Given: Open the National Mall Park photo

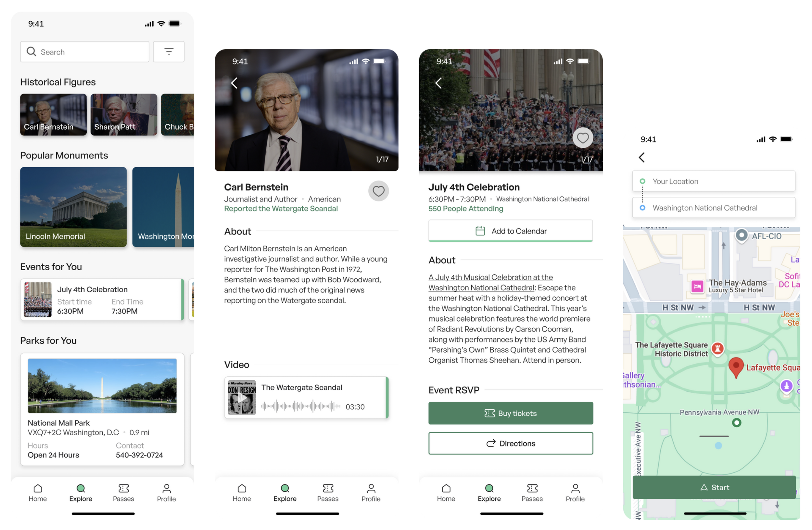Looking at the screenshot, I should point(102,386).
